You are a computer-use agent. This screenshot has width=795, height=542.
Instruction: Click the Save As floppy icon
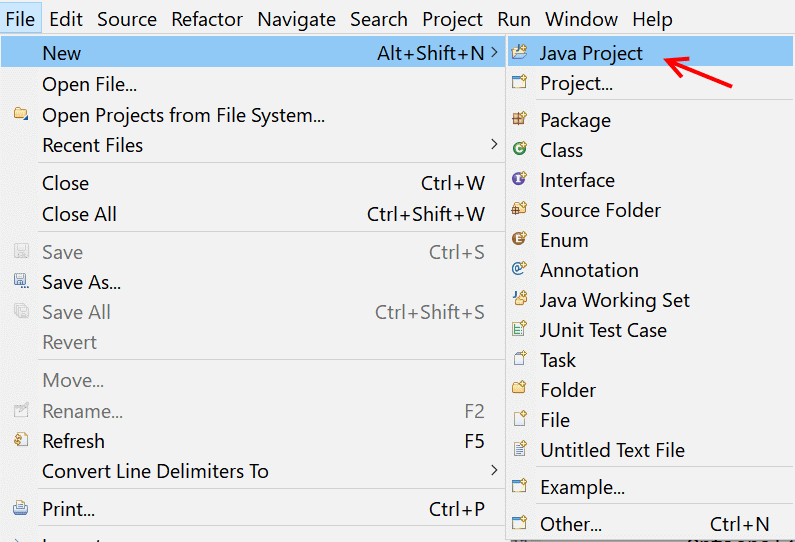point(21,280)
